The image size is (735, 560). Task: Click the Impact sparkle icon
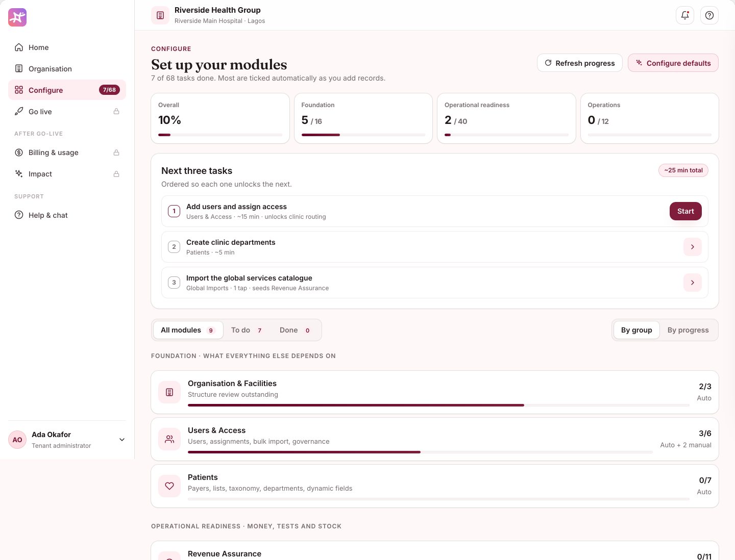click(x=19, y=174)
